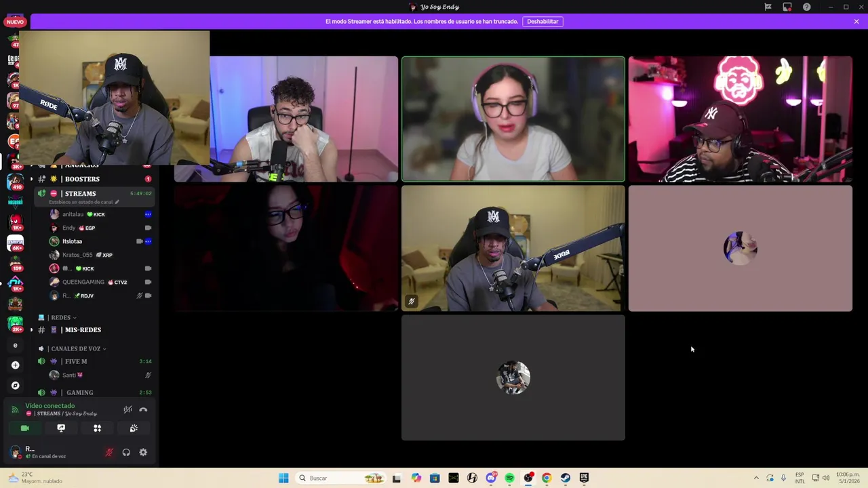Screen dimensions: 868x488
Task: Open Discord with notification badge in taskbar
Action: tap(491, 478)
